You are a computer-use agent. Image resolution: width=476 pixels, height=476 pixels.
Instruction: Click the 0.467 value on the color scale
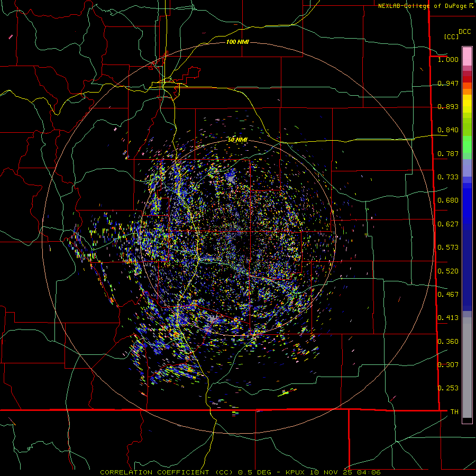[x=448, y=295]
